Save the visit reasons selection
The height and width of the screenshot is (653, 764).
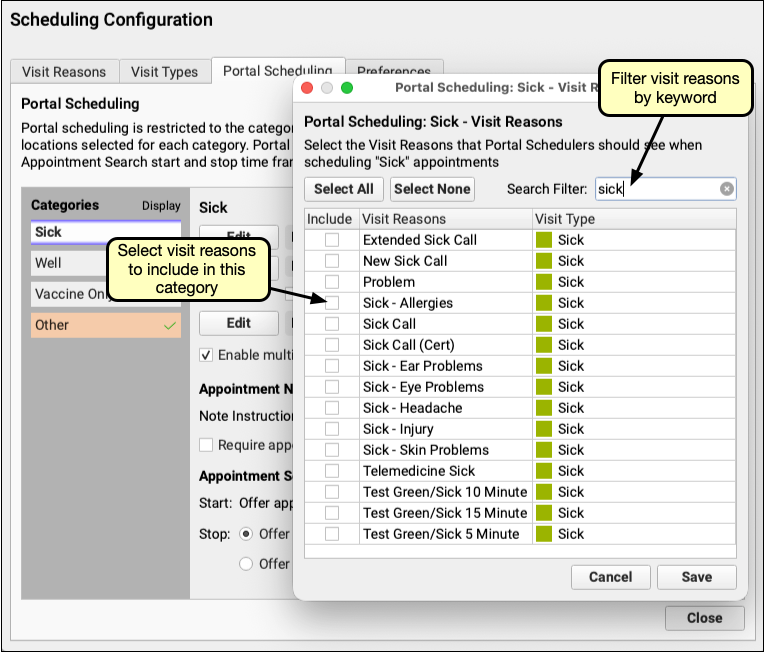coord(696,577)
